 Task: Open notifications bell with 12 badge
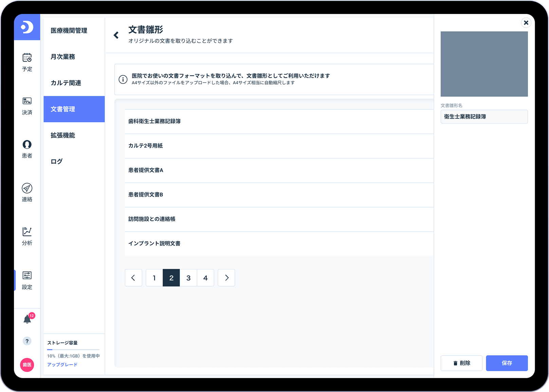pos(27,319)
